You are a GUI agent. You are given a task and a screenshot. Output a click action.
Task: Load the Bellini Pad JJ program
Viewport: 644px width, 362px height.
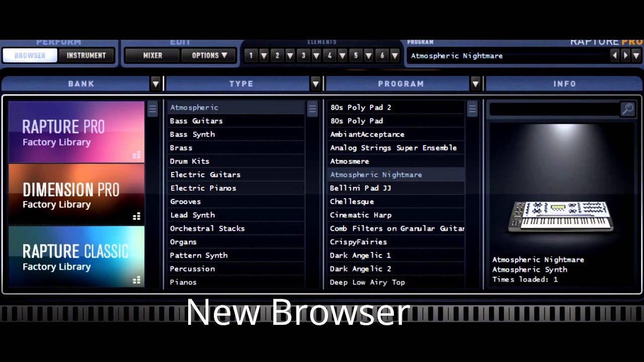pos(396,188)
